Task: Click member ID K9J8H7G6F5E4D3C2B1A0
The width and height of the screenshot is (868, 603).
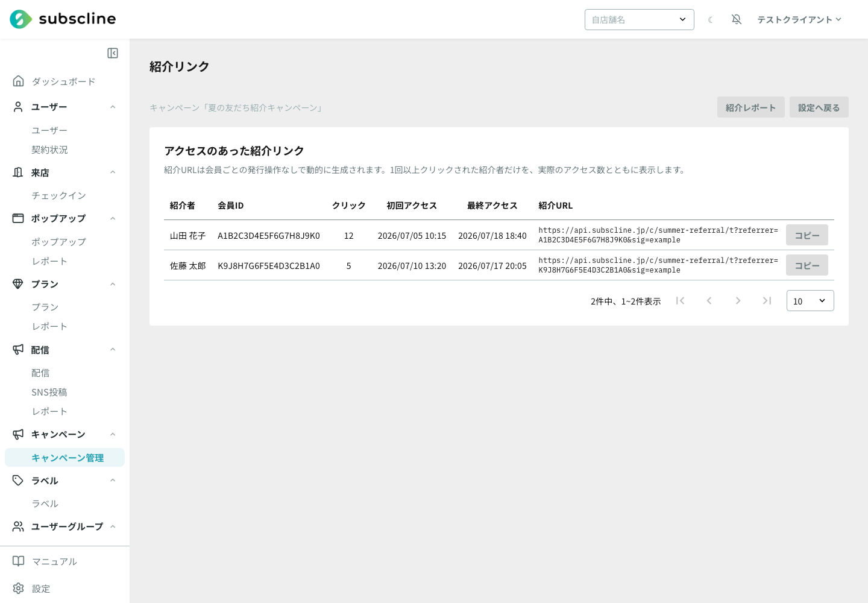Action: point(269,266)
